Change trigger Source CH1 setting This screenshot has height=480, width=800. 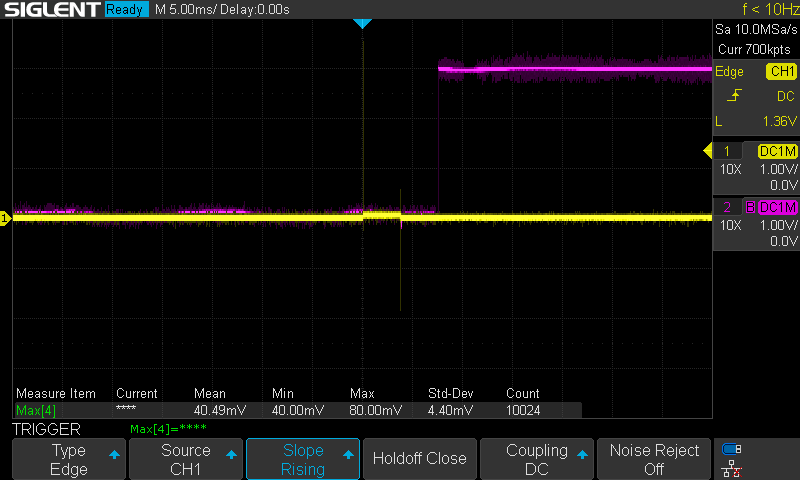(x=186, y=459)
